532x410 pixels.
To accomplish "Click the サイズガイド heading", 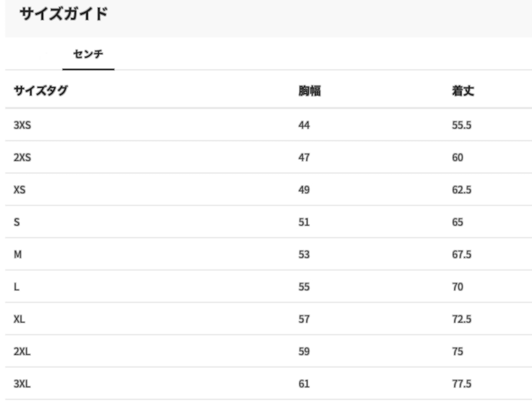I will tap(64, 14).
